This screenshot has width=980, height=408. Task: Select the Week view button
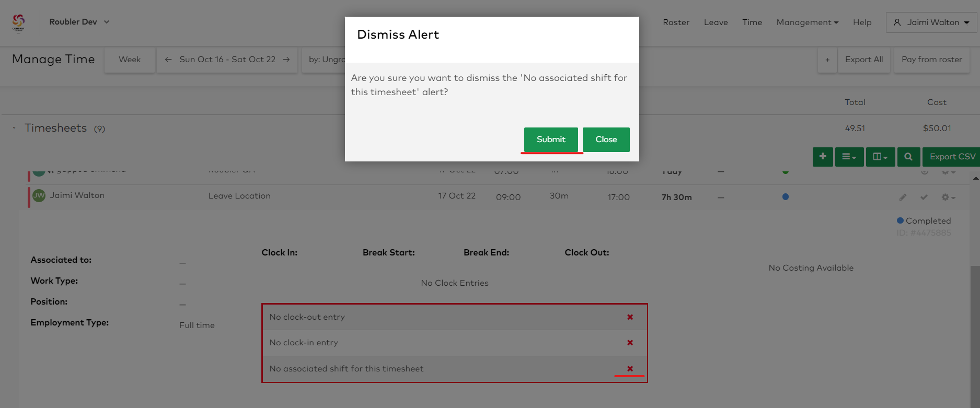pos(130,60)
